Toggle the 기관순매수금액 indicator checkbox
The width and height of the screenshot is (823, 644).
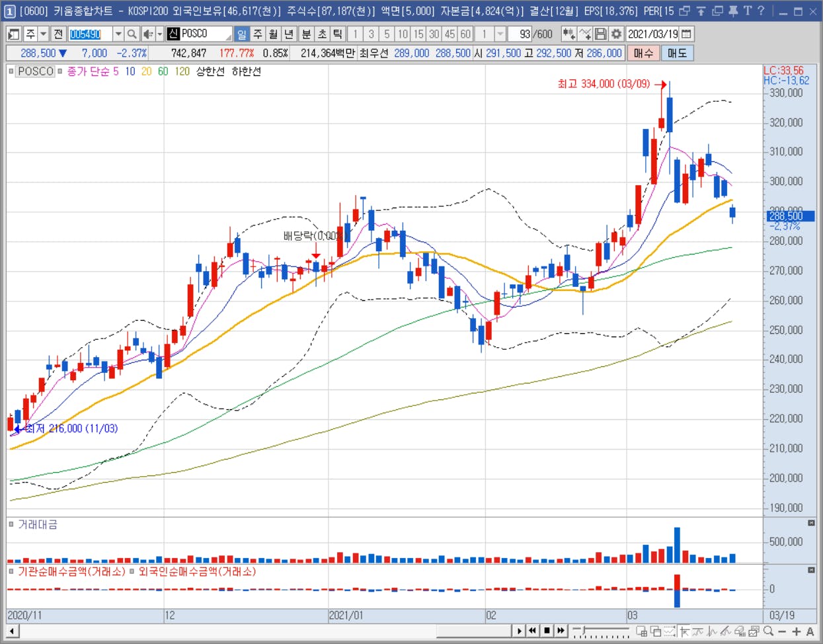click(x=11, y=571)
